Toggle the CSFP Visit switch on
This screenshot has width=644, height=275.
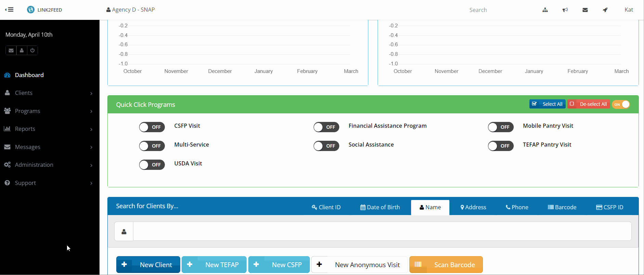152,127
